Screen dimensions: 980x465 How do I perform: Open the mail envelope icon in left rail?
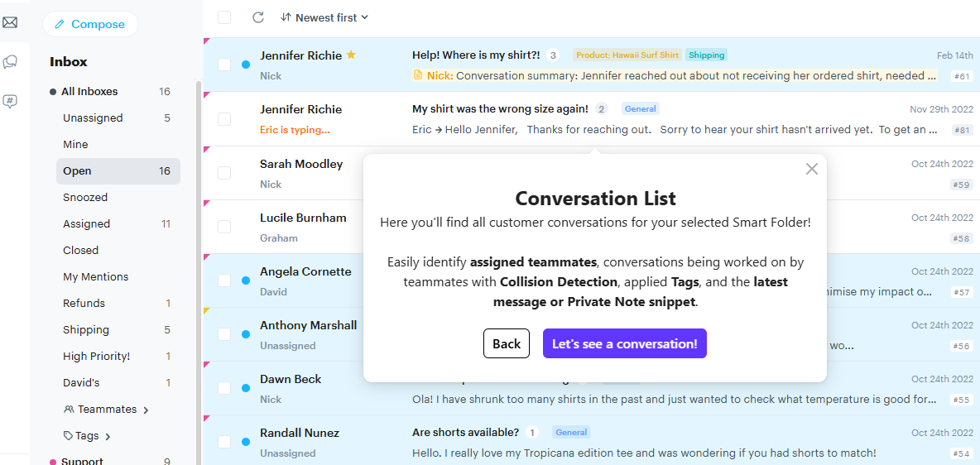(10, 23)
